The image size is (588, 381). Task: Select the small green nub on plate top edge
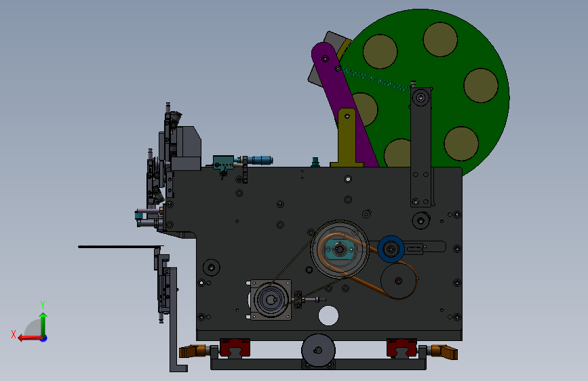click(315, 161)
